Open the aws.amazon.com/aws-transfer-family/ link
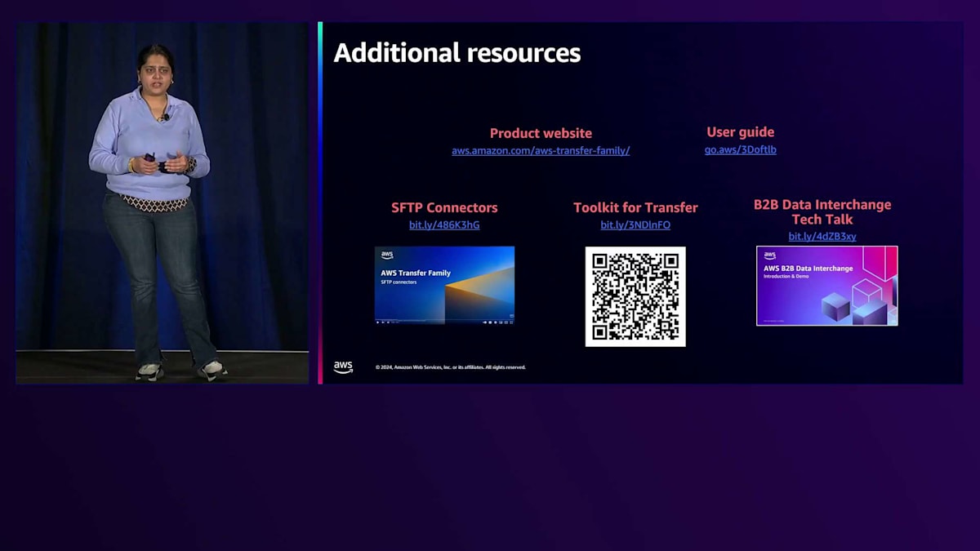 point(541,151)
